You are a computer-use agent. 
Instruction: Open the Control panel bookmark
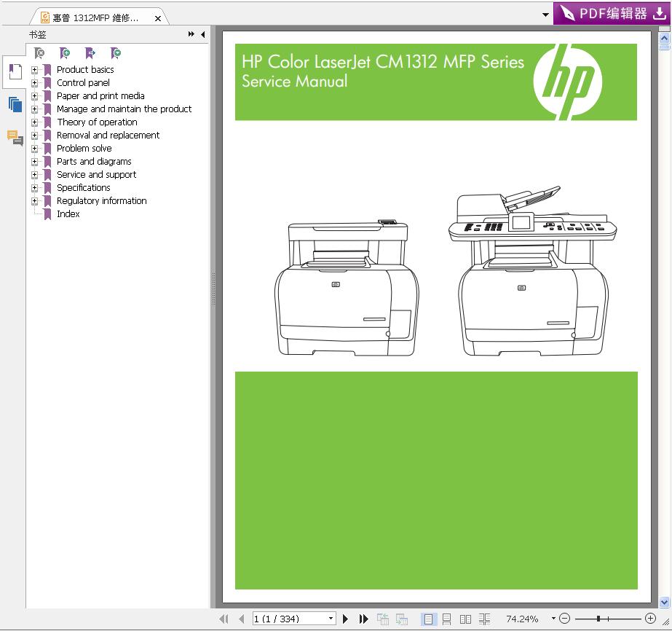pyautogui.click(x=83, y=83)
